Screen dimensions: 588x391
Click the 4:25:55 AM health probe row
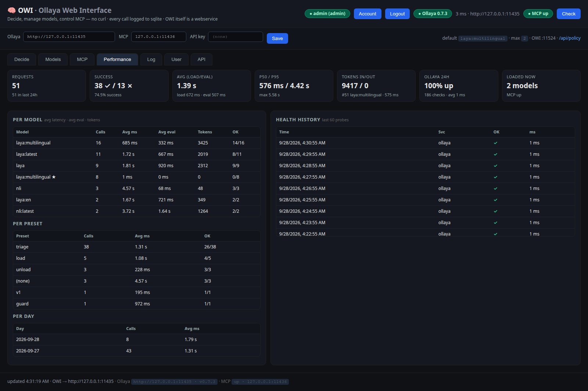click(426, 200)
